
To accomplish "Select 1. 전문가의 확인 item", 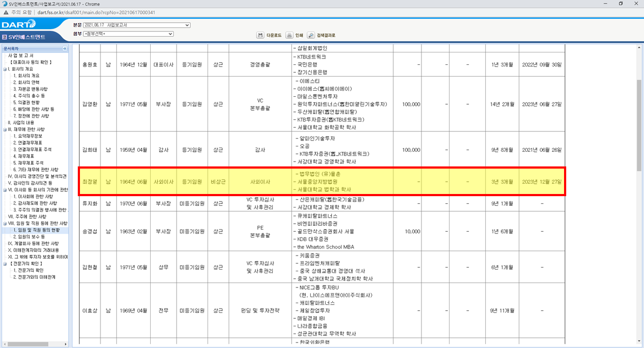I will pos(28,270).
